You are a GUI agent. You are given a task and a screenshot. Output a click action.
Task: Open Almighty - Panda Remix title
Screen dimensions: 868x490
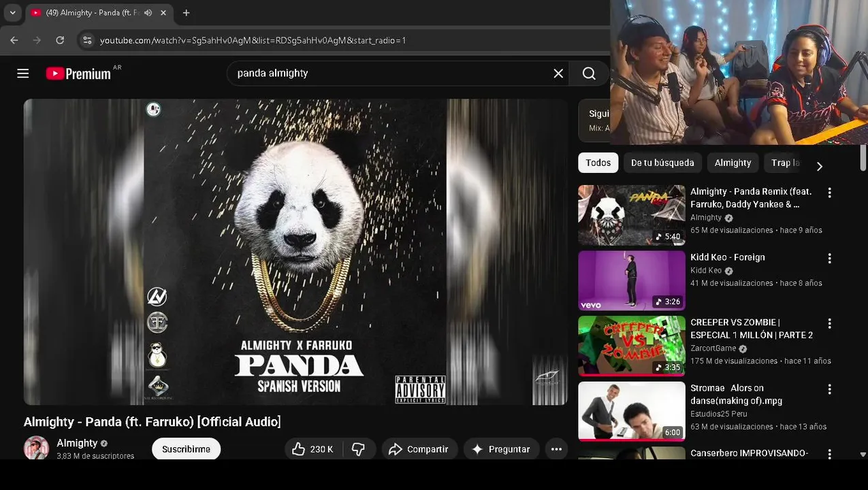point(751,198)
